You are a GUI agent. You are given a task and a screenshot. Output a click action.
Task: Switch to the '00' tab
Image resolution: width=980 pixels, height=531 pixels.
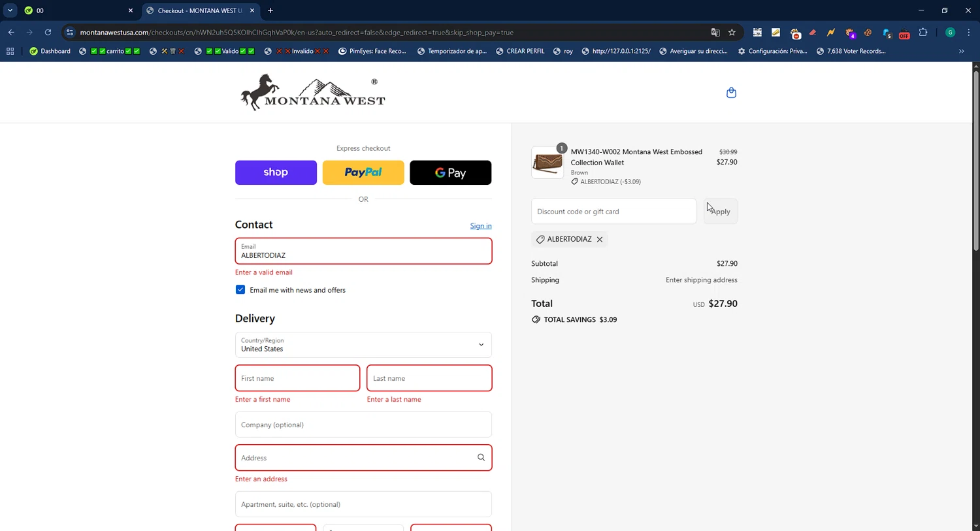point(77,10)
